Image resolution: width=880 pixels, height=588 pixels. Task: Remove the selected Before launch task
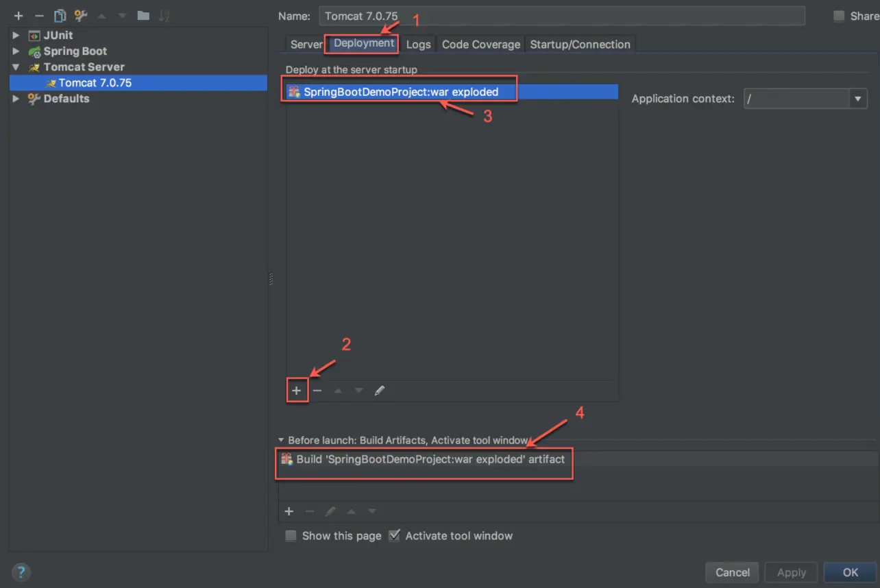[310, 511]
